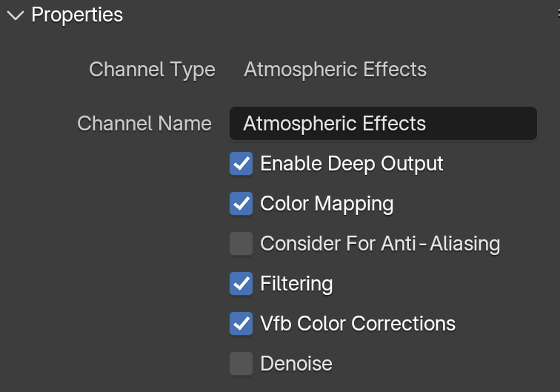Enable the Denoise checkbox
This screenshot has width=560, height=392.
pyautogui.click(x=241, y=364)
